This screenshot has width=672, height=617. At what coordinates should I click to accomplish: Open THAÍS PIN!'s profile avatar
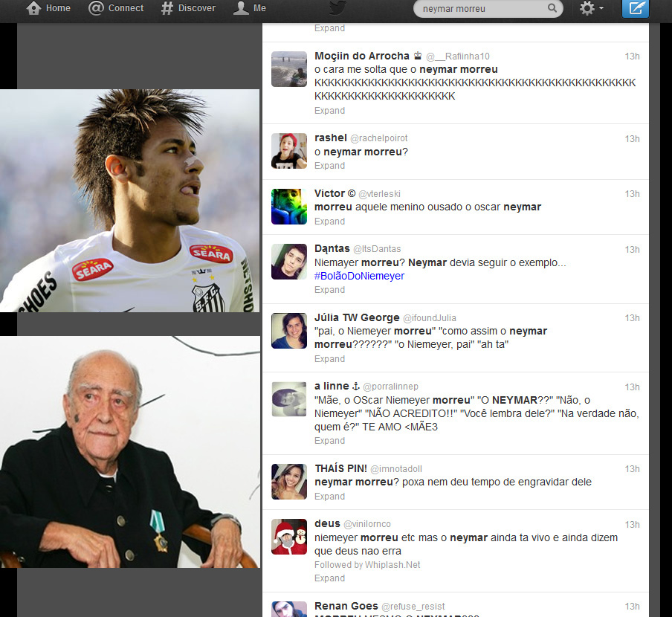pos(289,482)
